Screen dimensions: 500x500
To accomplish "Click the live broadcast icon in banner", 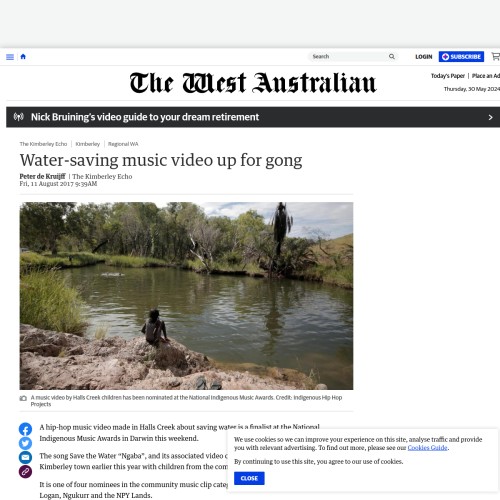I will (19, 117).
